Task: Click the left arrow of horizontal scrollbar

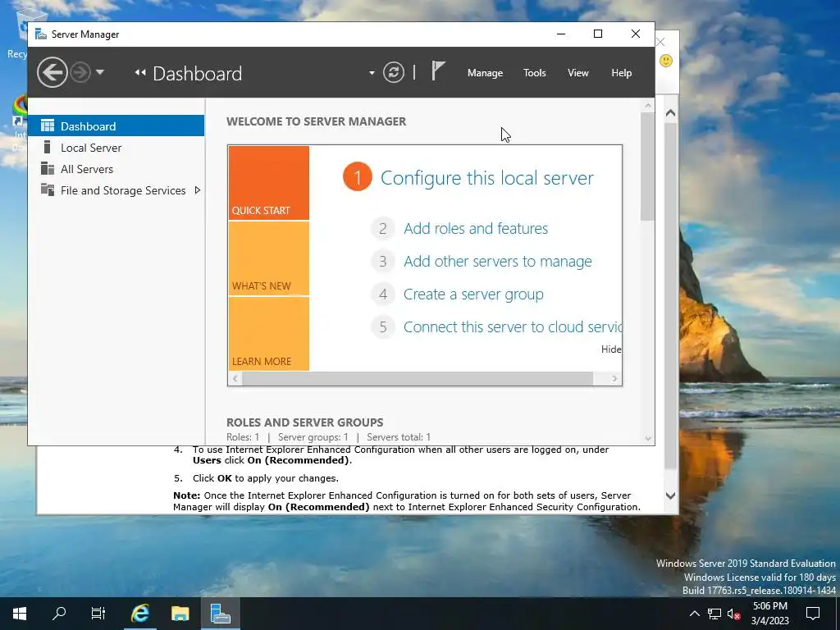Action: click(235, 378)
